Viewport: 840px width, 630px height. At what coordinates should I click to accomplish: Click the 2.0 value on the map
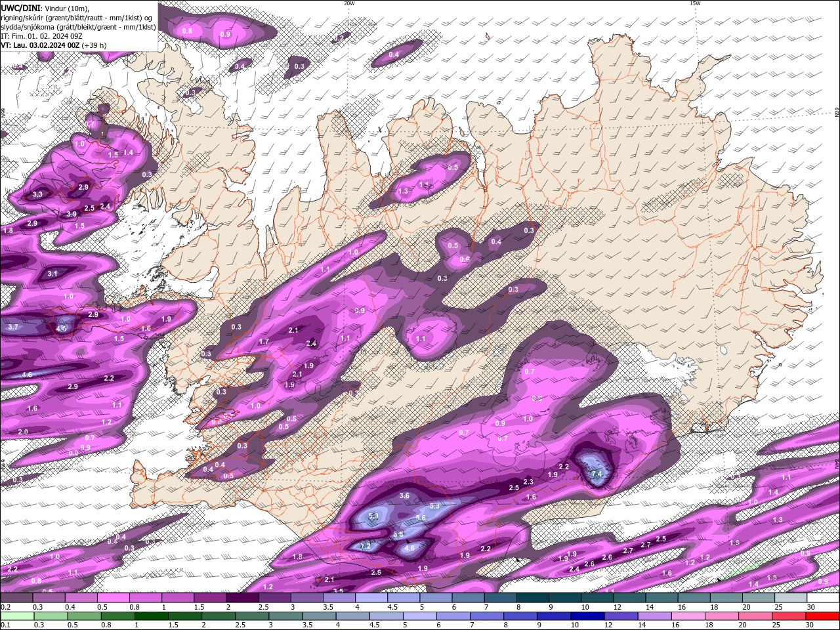coord(23,432)
